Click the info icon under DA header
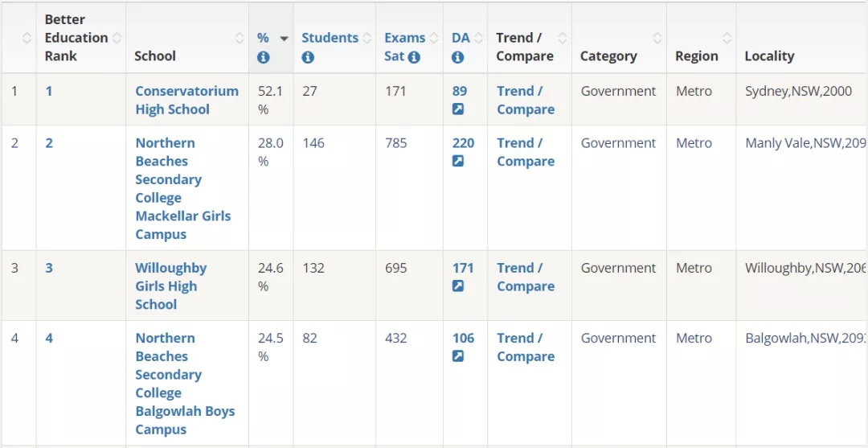Screen dimensions: 868x448 pos(458,57)
